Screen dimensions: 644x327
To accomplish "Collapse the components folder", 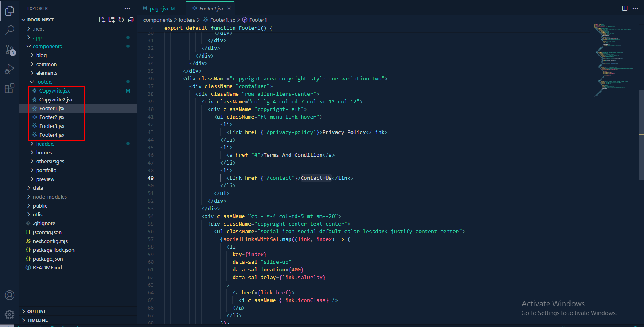I will tap(78, 46).
